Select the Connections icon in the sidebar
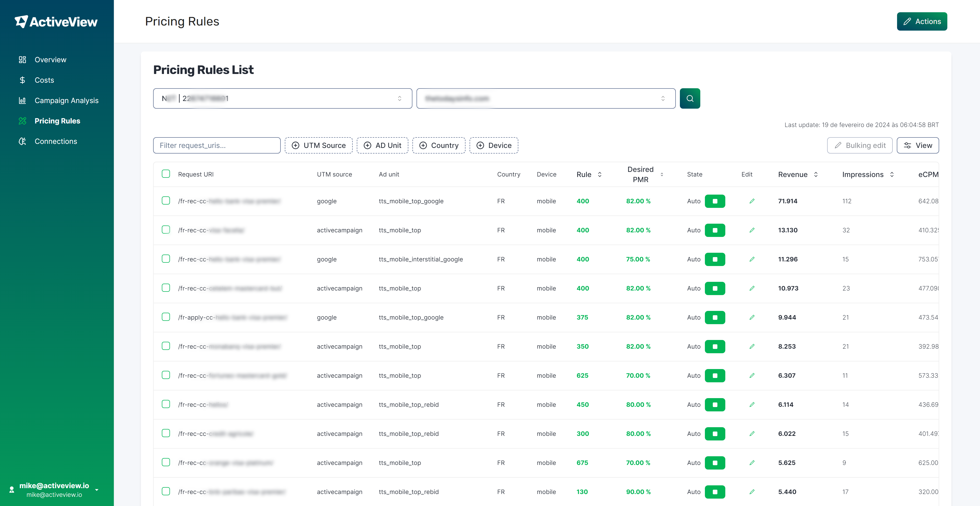The height and width of the screenshot is (506, 980). click(x=22, y=141)
